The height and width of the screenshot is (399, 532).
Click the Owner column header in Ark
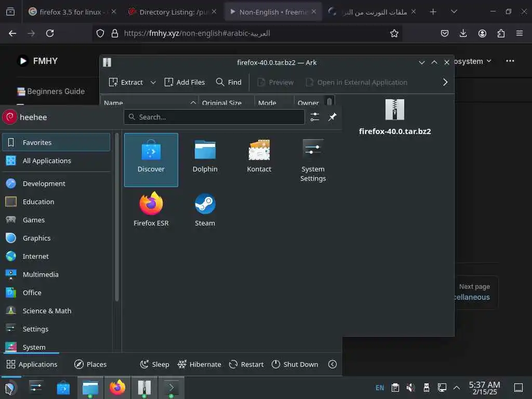308,102
